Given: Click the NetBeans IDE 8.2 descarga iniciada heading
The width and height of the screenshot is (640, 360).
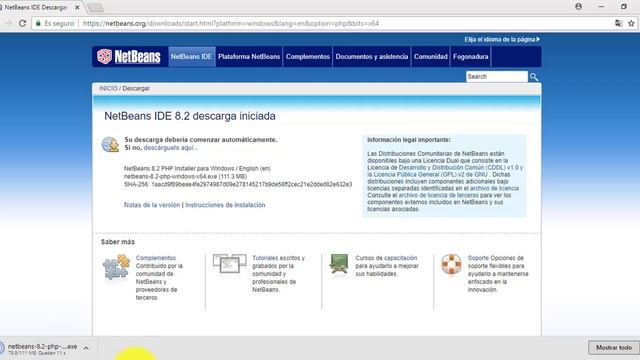Looking at the screenshot, I should coord(190,116).
